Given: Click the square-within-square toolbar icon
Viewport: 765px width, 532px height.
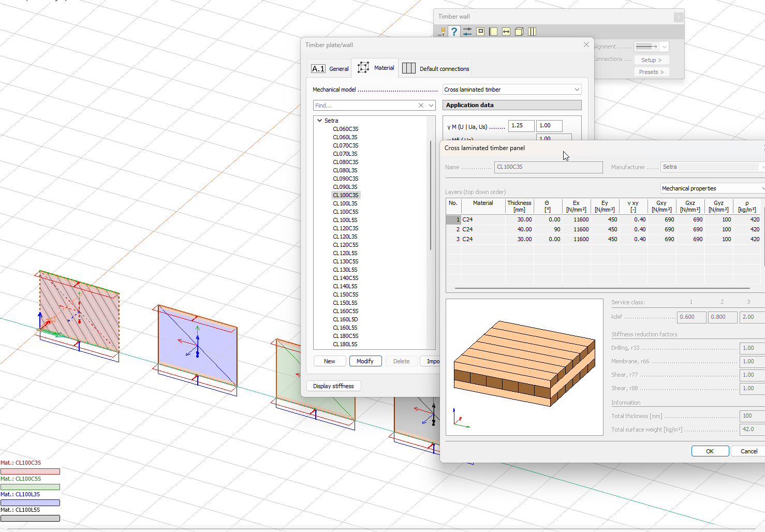Looking at the screenshot, I should pos(480,32).
